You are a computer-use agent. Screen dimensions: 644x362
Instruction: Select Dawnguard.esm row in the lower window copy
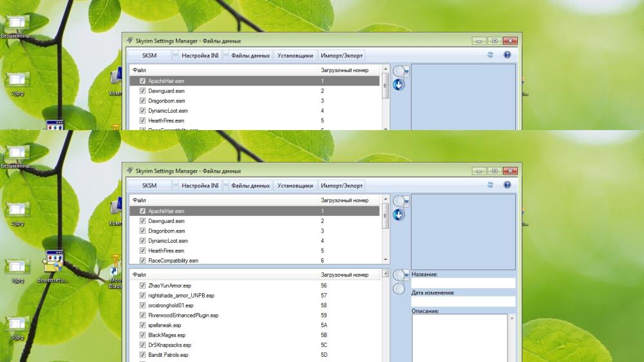point(254,221)
